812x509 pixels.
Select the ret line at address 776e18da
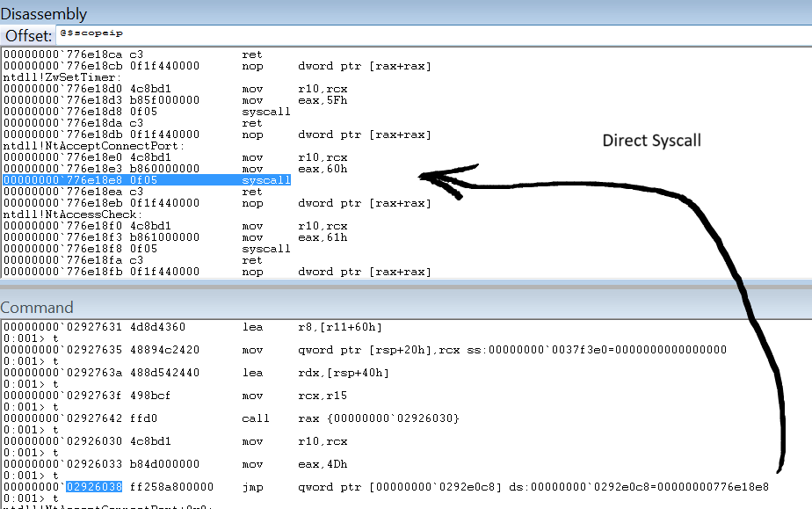[x=133, y=123]
